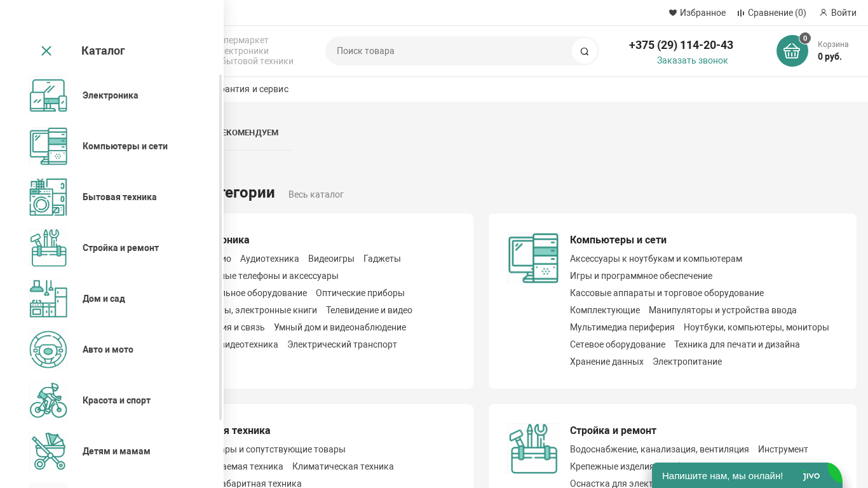868x488 pixels.
Task: Select Стройка и ремонт in the catalog menu
Action: tap(121, 248)
